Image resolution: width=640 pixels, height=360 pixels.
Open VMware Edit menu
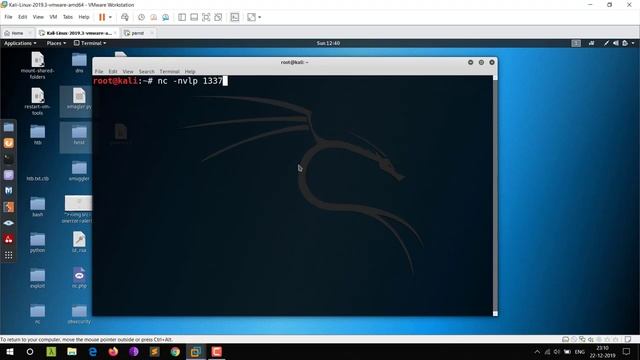tap(22, 17)
